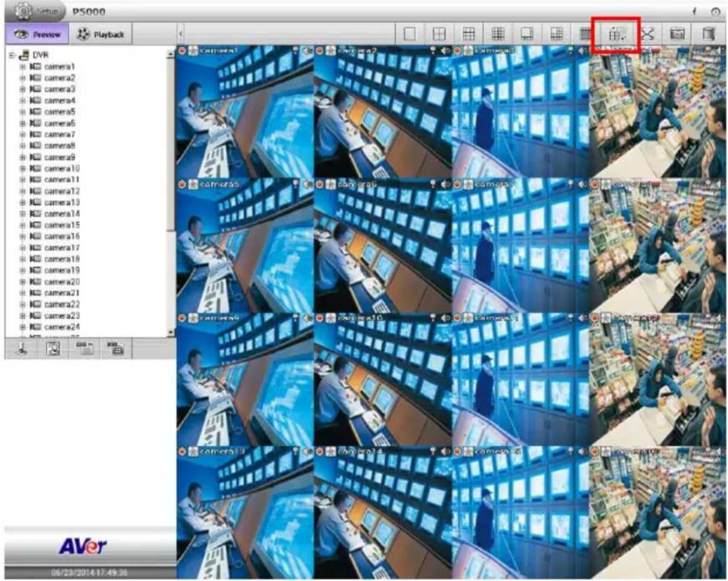Click the scrollbar up arrow in the camera tree
This screenshot has width=728, height=581.
(x=171, y=54)
